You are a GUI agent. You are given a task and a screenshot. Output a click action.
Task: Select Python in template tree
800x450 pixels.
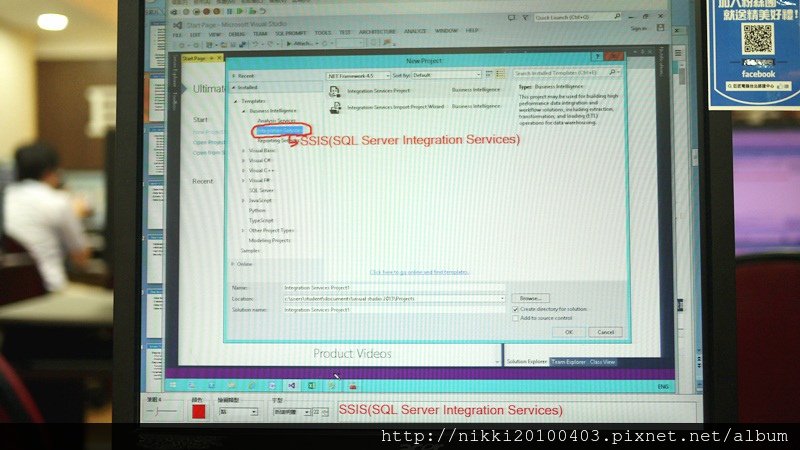(x=257, y=210)
